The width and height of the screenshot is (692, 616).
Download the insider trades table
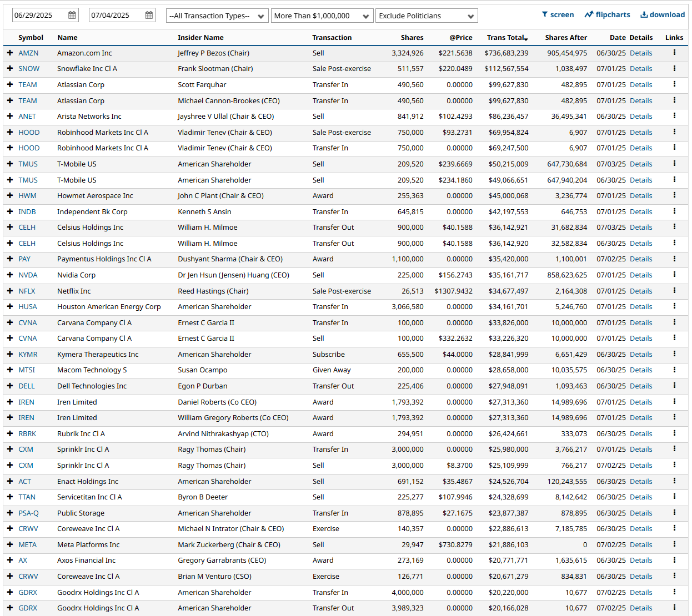663,15
